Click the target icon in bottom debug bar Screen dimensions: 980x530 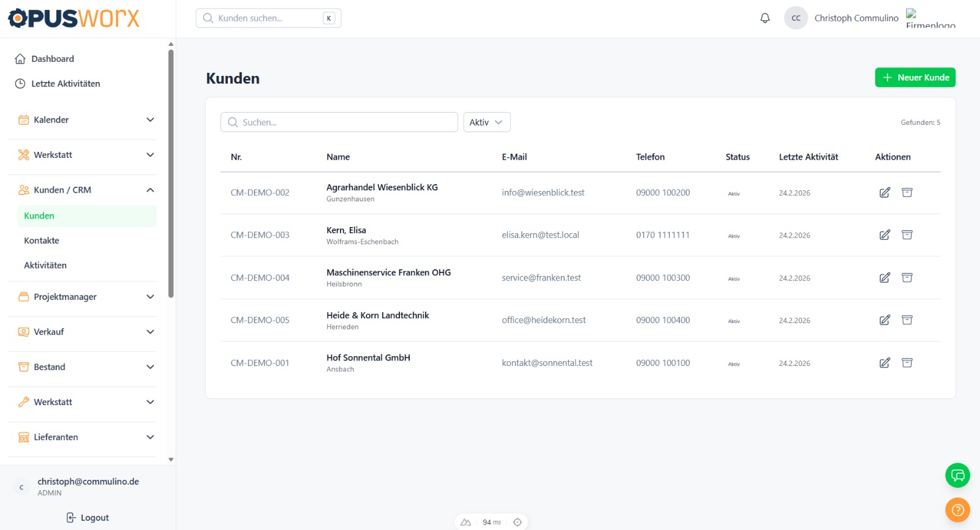pos(518,522)
